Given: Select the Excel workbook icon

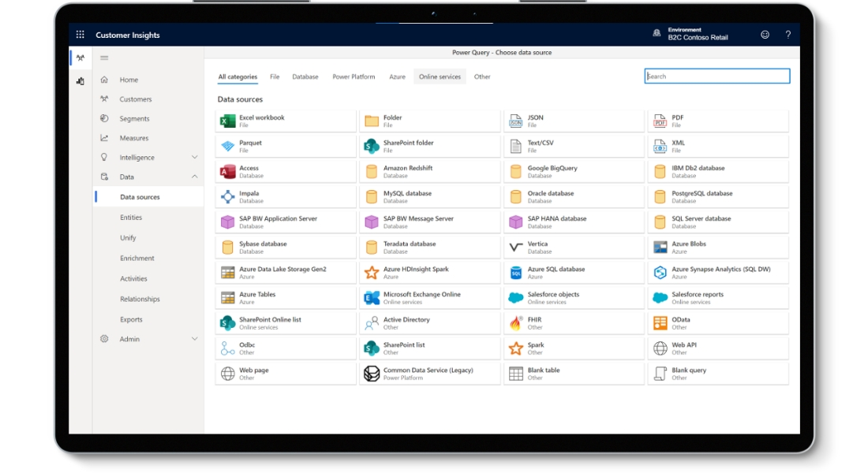Looking at the screenshot, I should point(228,121).
